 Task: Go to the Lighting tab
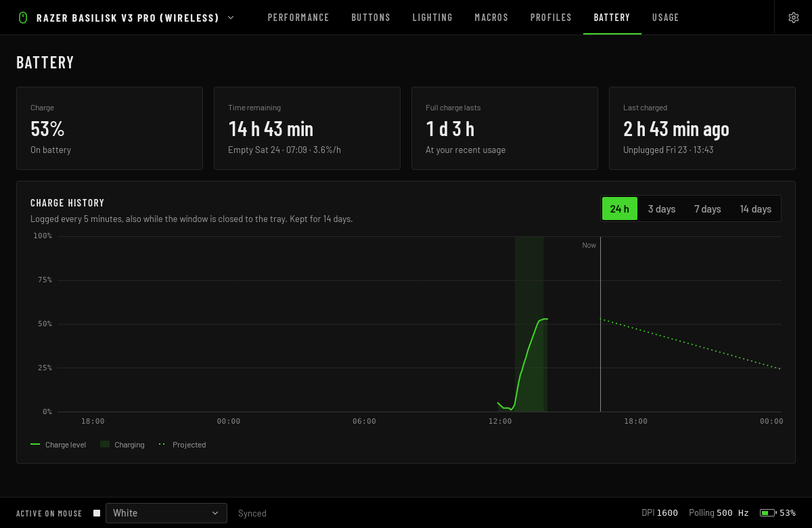pyautogui.click(x=432, y=18)
